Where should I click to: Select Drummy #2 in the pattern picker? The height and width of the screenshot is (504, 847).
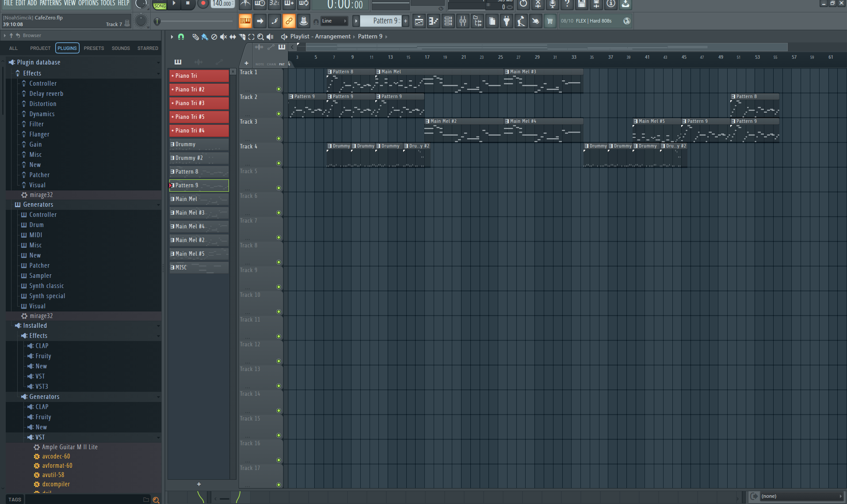199,158
